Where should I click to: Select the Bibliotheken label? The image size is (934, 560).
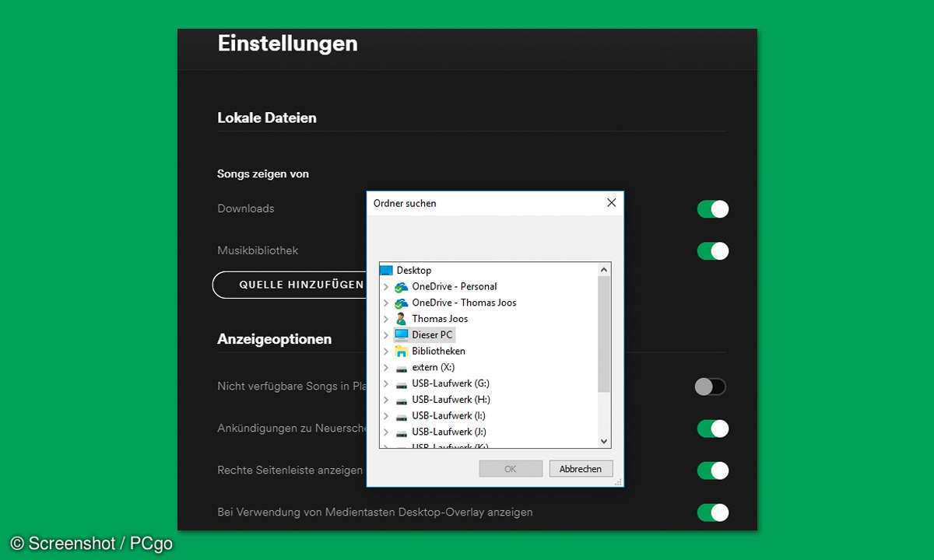(438, 352)
